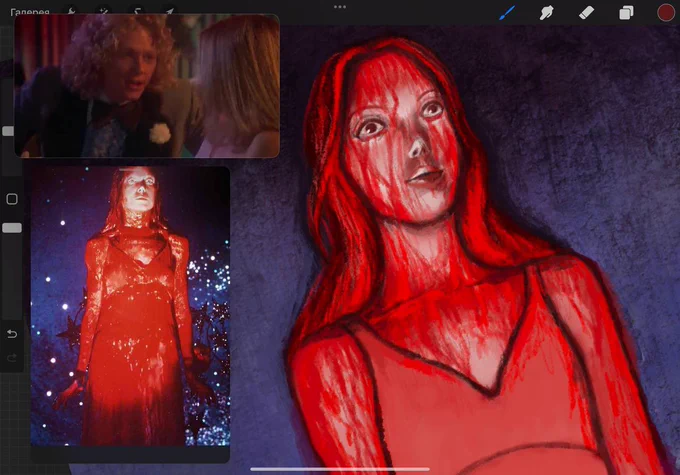Open the Галерея gallery view
Screen dimensions: 680x475
(29, 12)
